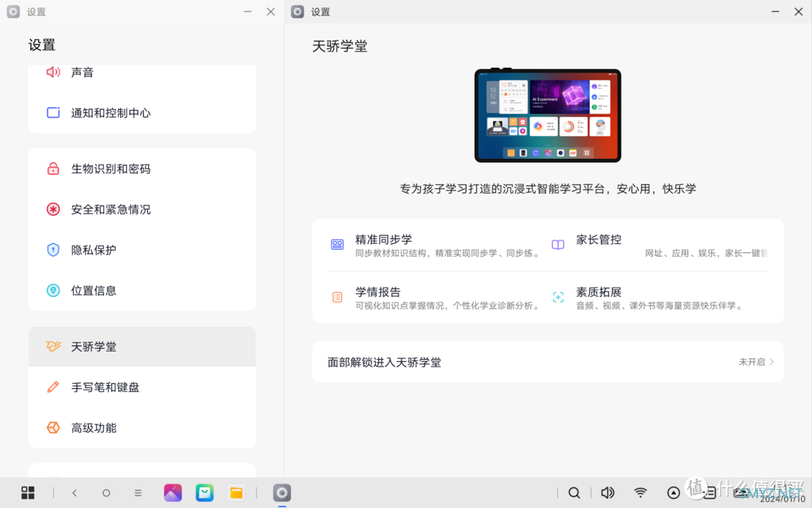
Task: Click the back arrow in the taskbar
Action: click(x=74, y=493)
